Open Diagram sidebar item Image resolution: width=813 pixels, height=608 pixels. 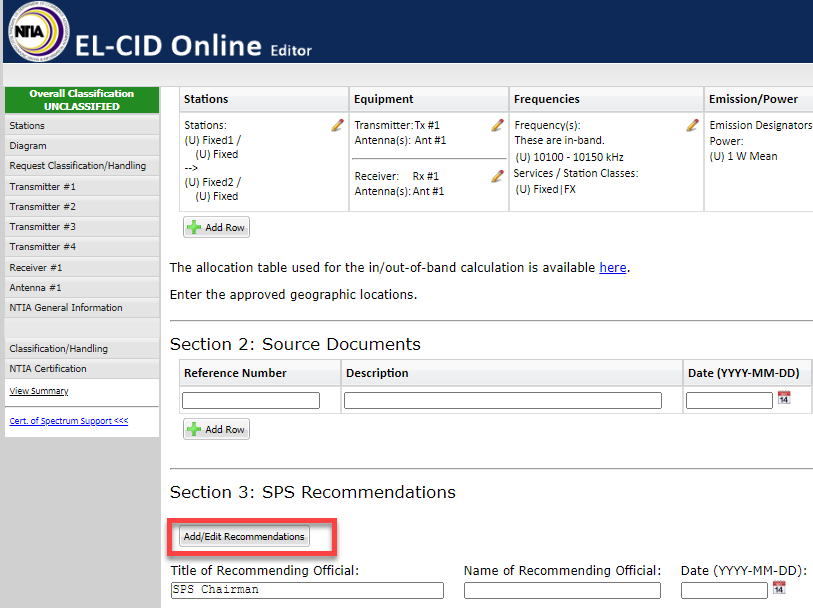(x=82, y=146)
